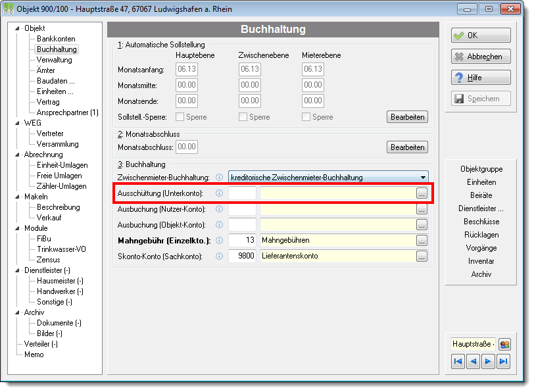The width and height of the screenshot is (534, 392).
Task: Click the Abbrechen button
Action: [481, 57]
